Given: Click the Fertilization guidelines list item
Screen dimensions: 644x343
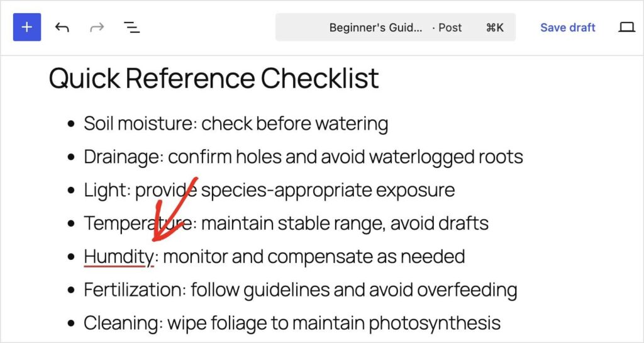Looking at the screenshot, I should pyautogui.click(x=300, y=290).
